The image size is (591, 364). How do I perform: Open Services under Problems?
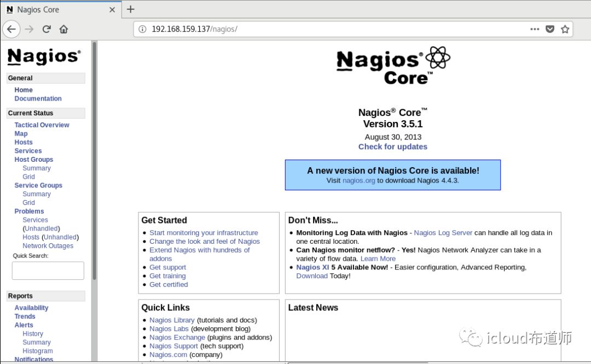[35, 220]
